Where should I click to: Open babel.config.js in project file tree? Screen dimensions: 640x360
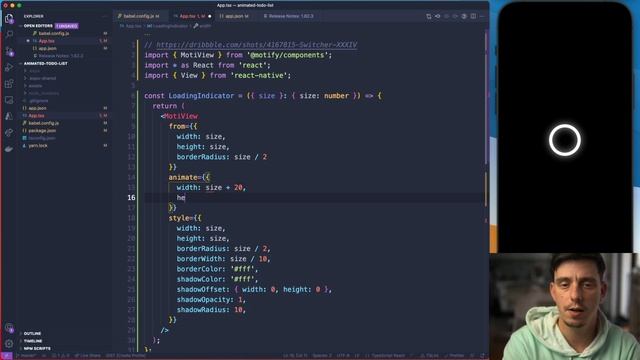point(43,123)
